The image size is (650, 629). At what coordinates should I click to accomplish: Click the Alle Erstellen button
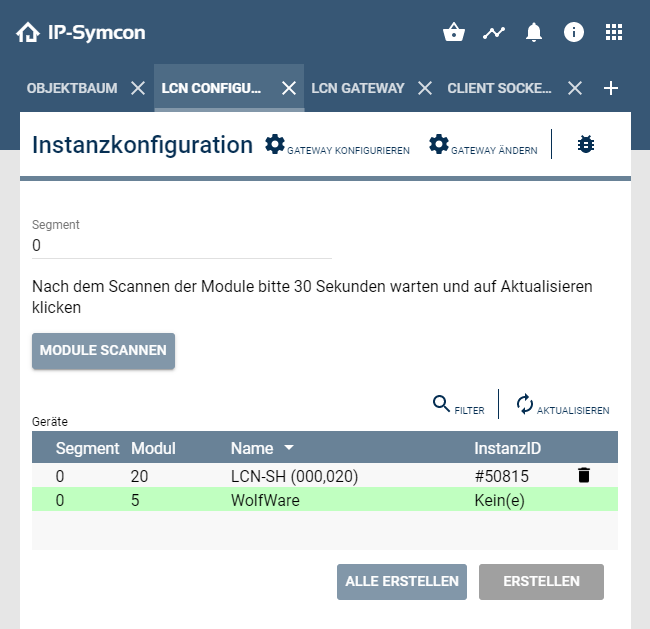[x=402, y=581]
